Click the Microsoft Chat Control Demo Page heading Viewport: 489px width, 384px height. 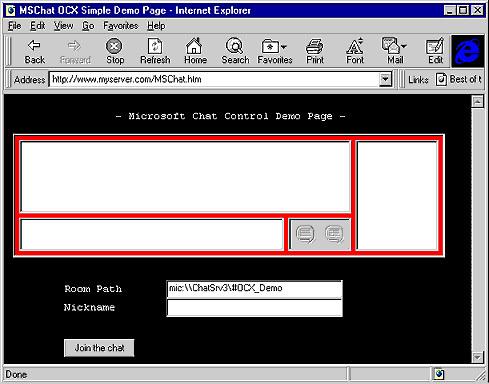pyautogui.click(x=230, y=116)
